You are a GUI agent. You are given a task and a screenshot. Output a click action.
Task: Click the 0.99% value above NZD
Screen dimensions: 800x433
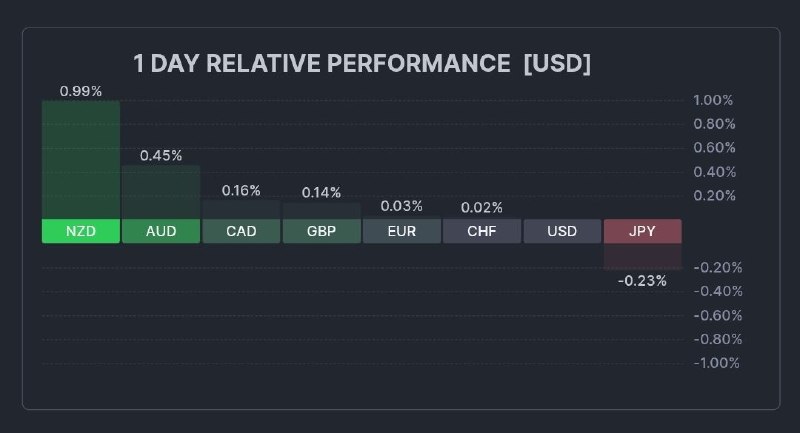point(81,91)
